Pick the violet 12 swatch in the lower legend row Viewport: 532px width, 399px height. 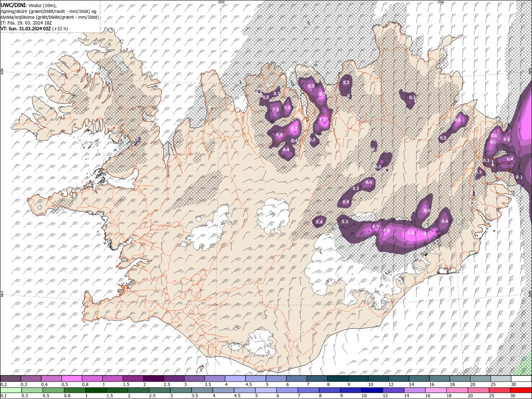(x=393, y=390)
